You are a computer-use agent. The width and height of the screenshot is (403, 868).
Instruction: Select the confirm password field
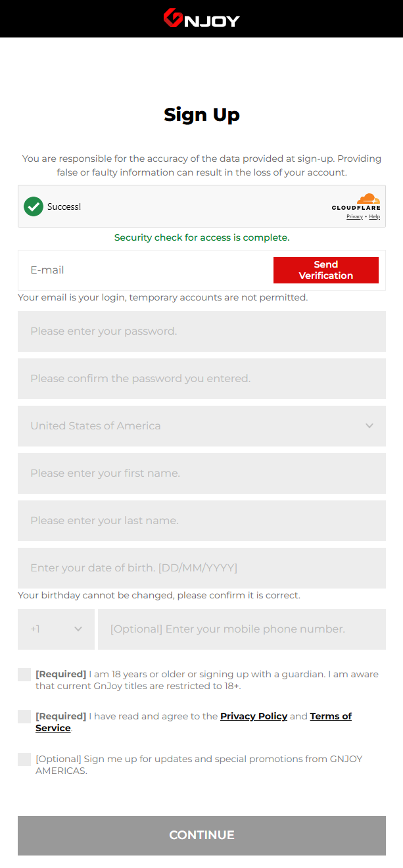coord(202,379)
